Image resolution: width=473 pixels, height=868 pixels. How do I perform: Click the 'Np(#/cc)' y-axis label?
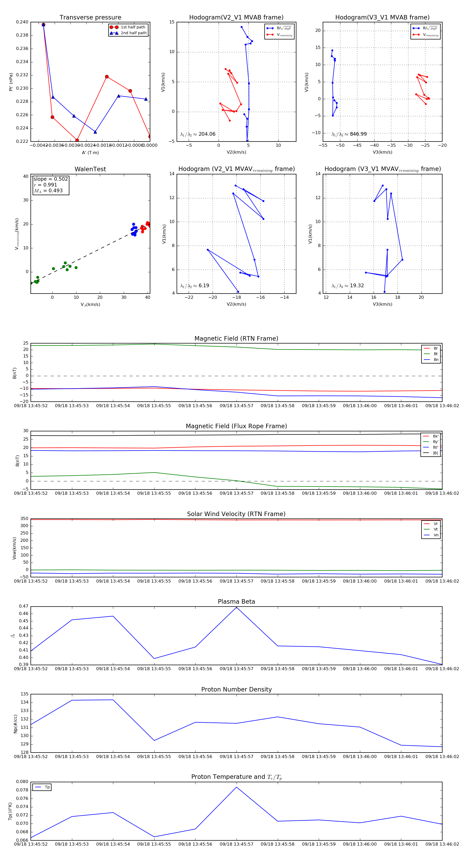[15, 723]
